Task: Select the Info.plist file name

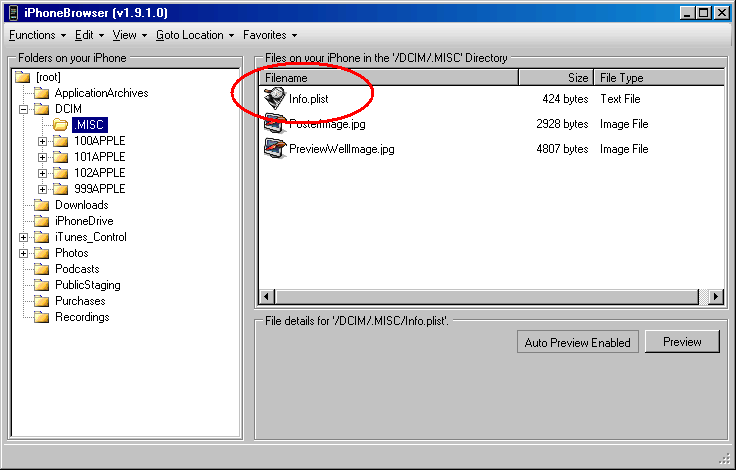Action: (308, 99)
